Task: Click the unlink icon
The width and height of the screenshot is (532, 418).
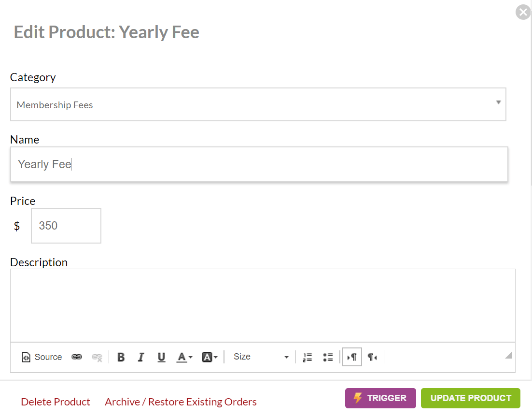Action: [97, 357]
